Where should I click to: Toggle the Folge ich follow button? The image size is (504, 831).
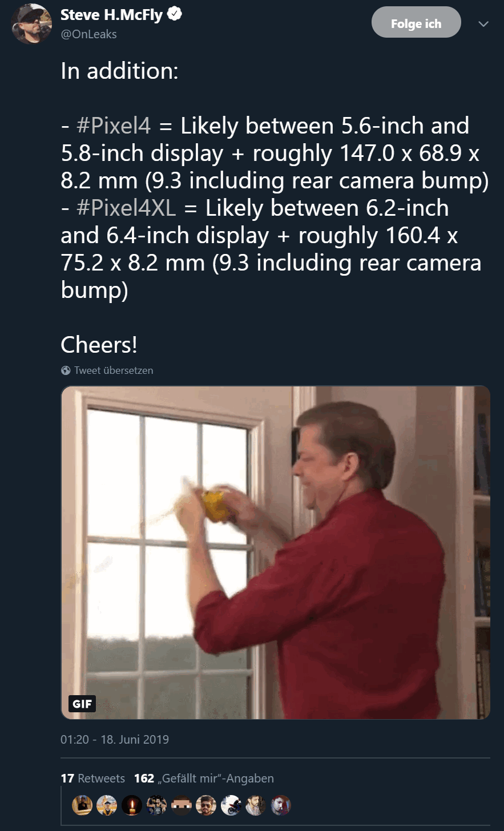point(416,23)
